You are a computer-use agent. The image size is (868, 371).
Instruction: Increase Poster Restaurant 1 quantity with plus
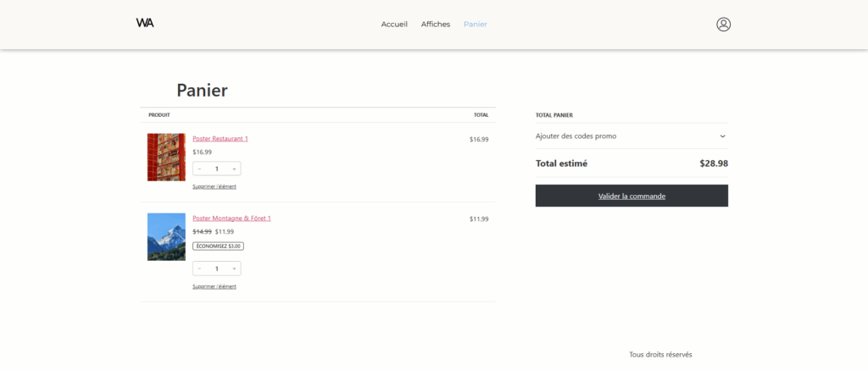(234, 169)
